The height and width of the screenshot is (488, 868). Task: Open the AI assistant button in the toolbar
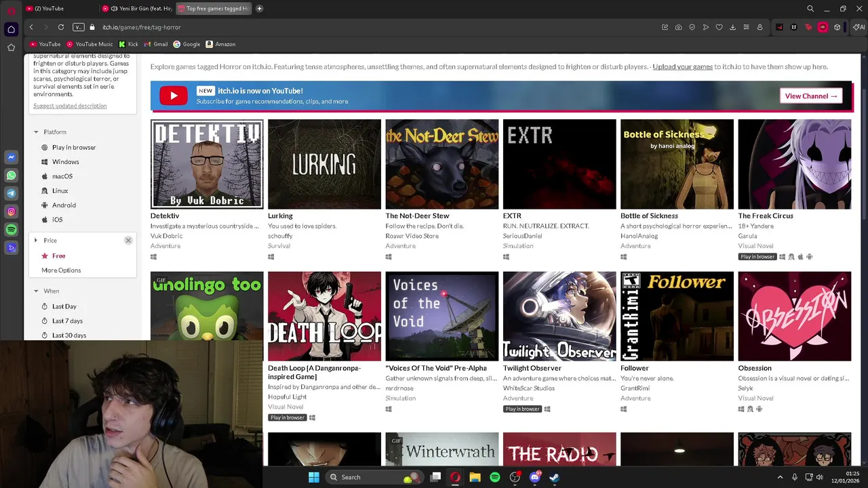(859, 27)
